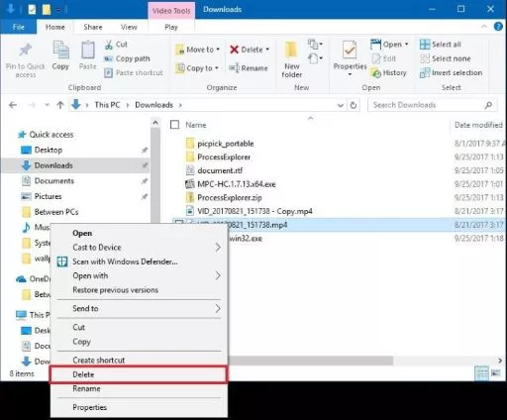Viewport: 507px width, 420px height.
Task: Switch to the Share tab
Action: 93,27
